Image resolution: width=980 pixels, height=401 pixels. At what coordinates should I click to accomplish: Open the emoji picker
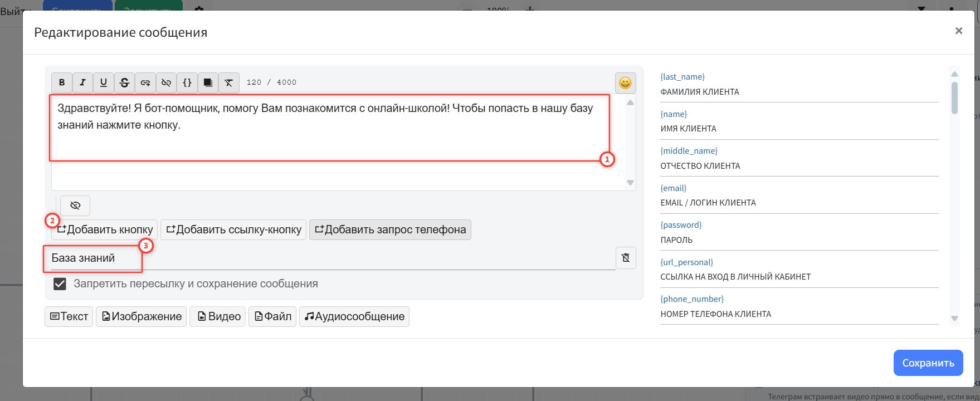pyautogui.click(x=625, y=83)
